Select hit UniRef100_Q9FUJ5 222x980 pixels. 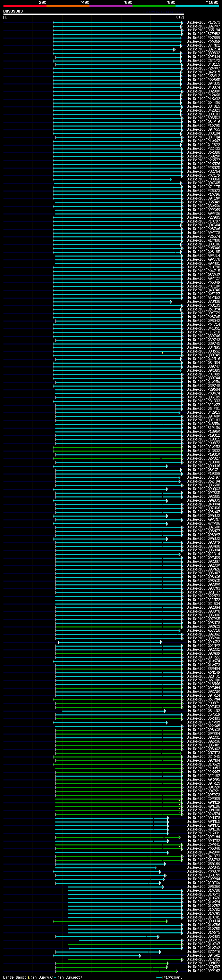click(203, 83)
